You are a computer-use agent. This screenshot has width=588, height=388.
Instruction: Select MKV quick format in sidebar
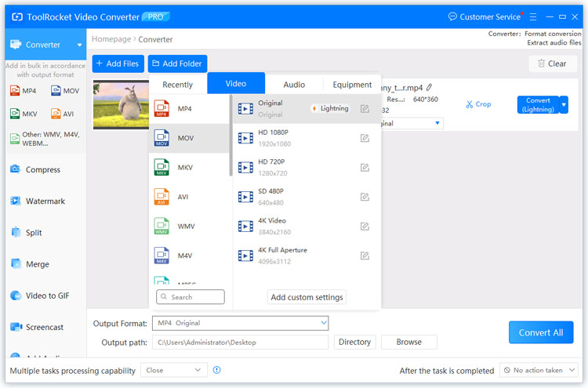pyautogui.click(x=24, y=114)
